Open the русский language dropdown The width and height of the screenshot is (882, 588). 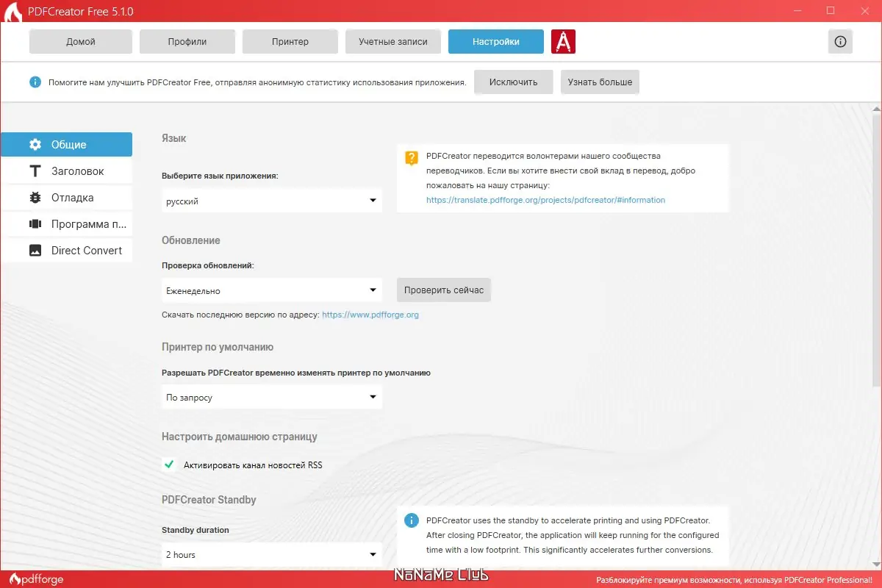[272, 201]
